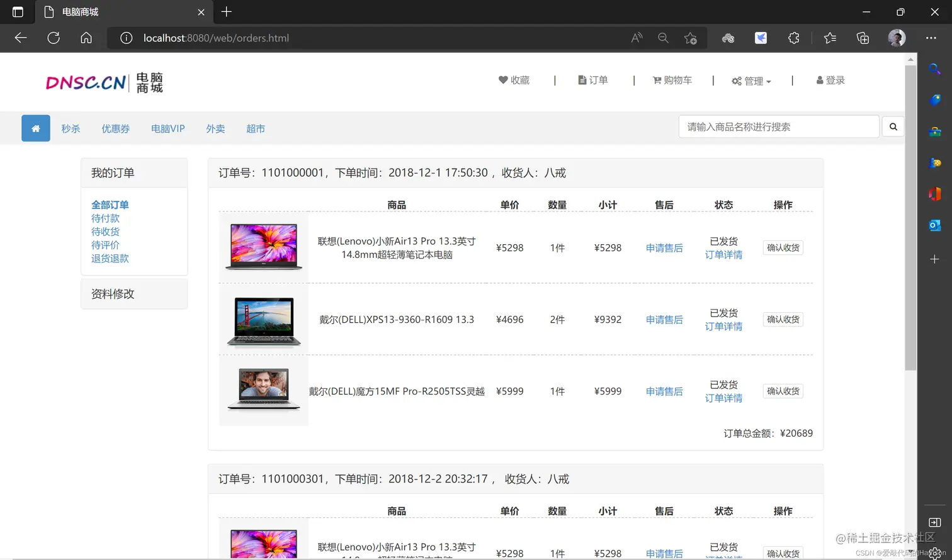
Task: Open the 电脑VIP menu item
Action: 167,128
